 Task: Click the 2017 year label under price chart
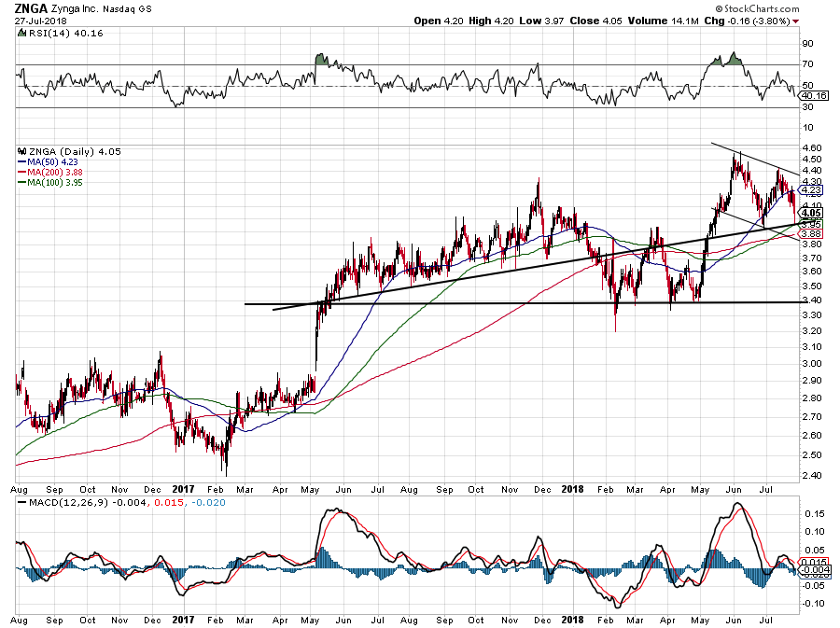183,489
